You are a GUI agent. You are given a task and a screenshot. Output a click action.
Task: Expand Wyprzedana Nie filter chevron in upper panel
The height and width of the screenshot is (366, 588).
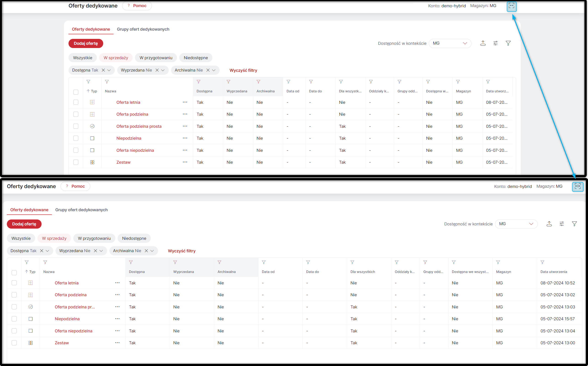pyautogui.click(x=163, y=70)
